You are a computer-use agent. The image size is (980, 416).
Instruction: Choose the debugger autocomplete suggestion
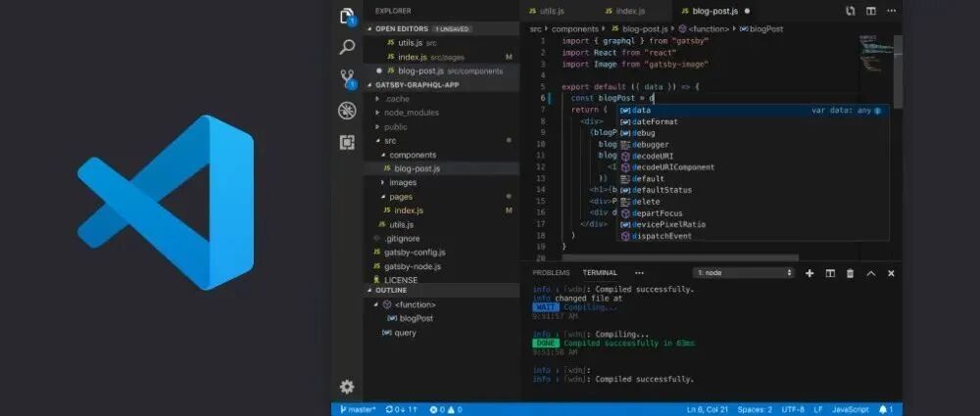pyautogui.click(x=754, y=144)
